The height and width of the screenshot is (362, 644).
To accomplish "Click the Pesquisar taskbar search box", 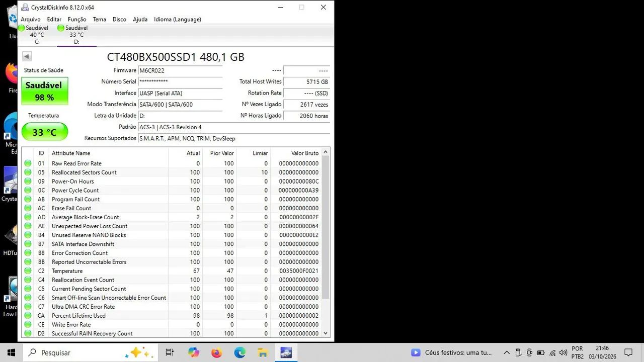I will click(91, 352).
